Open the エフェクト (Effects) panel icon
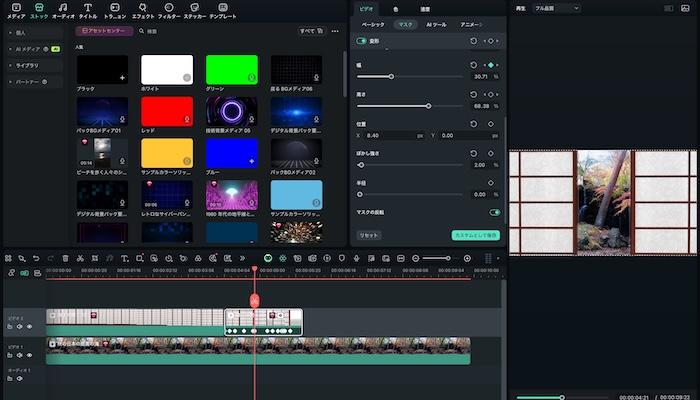 (142, 10)
